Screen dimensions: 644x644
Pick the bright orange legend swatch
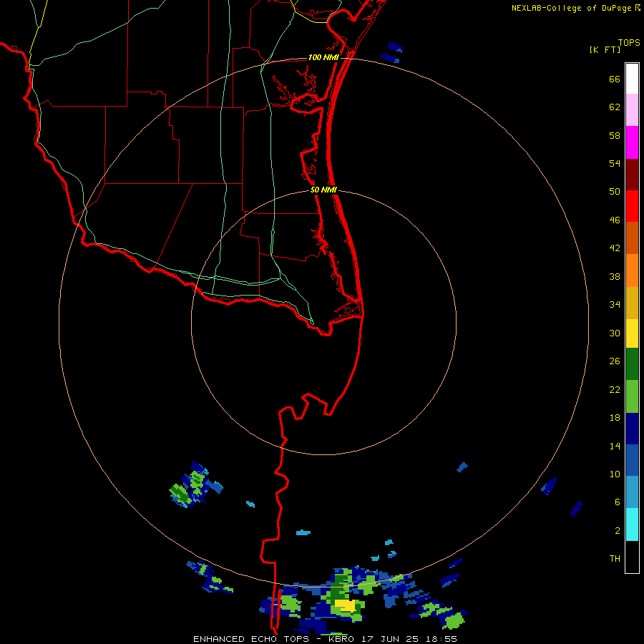tap(632, 270)
